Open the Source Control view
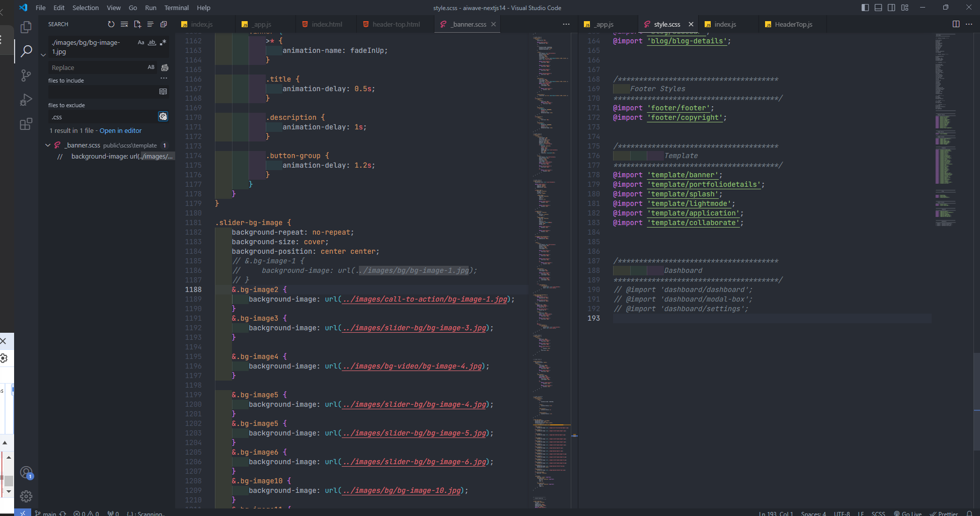The height and width of the screenshot is (516, 980). tap(26, 76)
